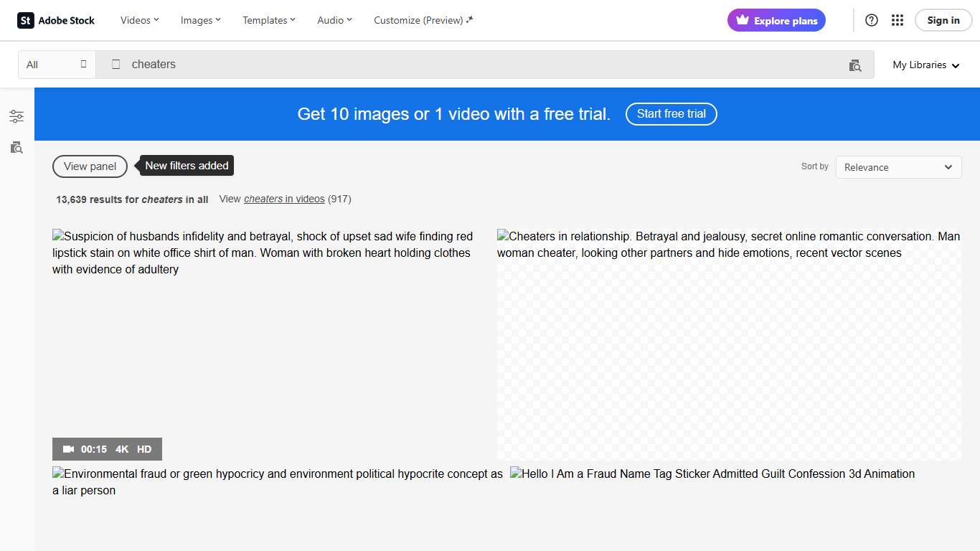Open the filters panel icon in sidebar
Screen dimensions: 980x551
pos(16,116)
